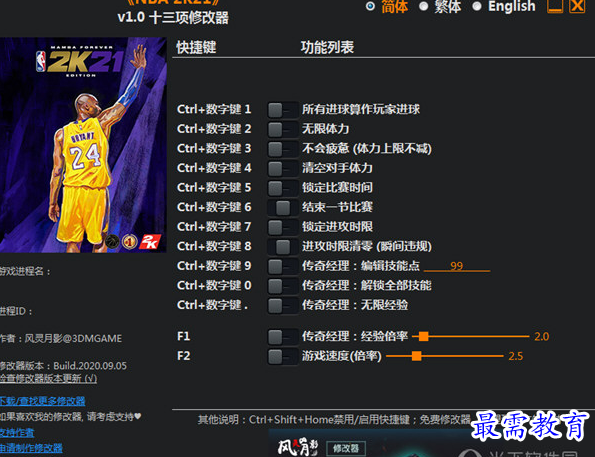
Task: Close the trainer window
Action: pos(577,6)
